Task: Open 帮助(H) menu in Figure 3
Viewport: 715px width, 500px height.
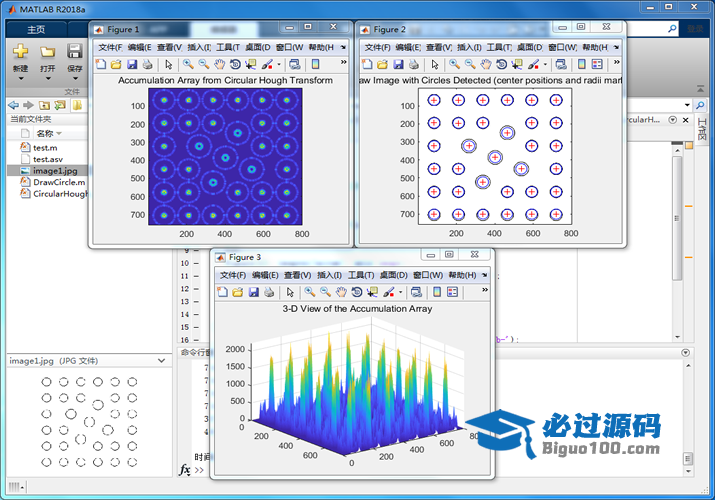Action: pos(462,275)
